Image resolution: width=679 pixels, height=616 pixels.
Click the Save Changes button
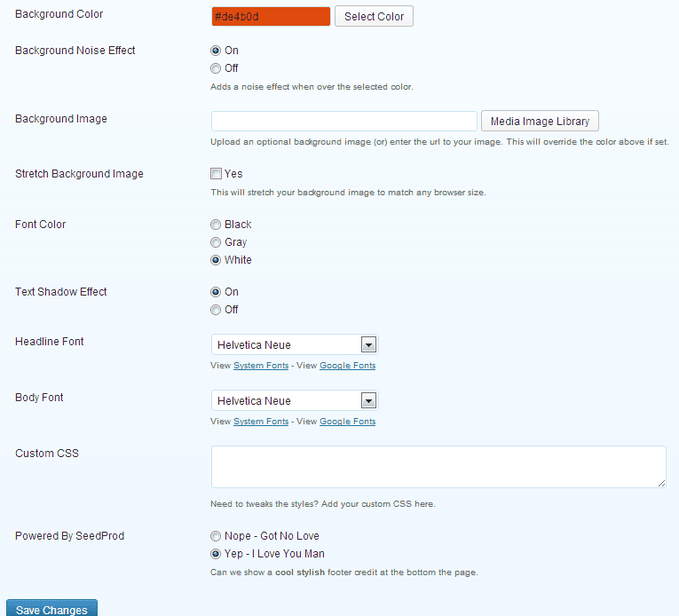pos(51,608)
